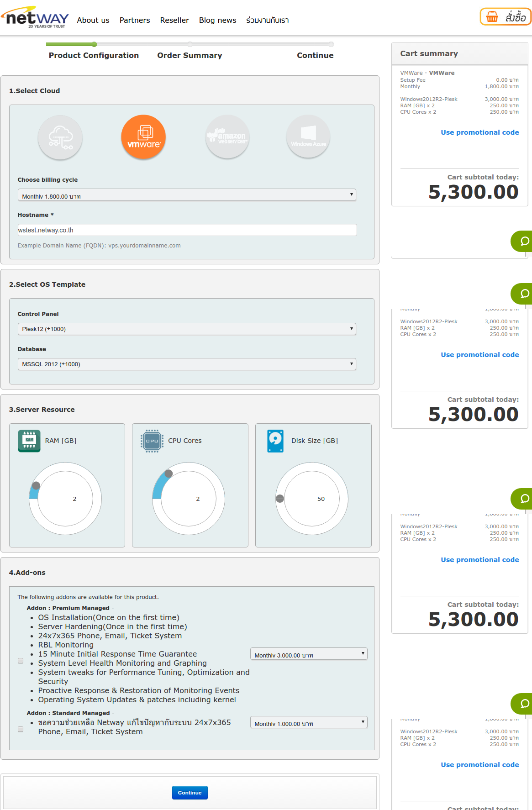Choose the Windows Azure icon
Screen dimensions: 532x810
click(x=308, y=137)
